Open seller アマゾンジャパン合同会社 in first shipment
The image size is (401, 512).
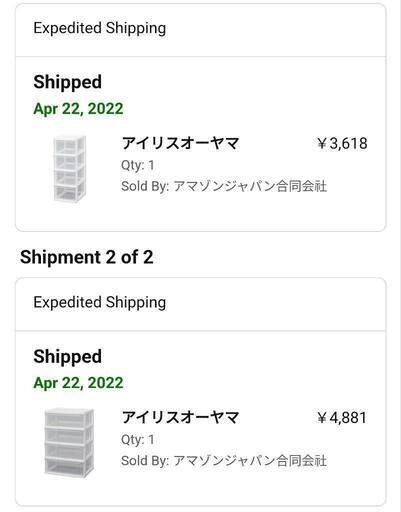(250, 186)
